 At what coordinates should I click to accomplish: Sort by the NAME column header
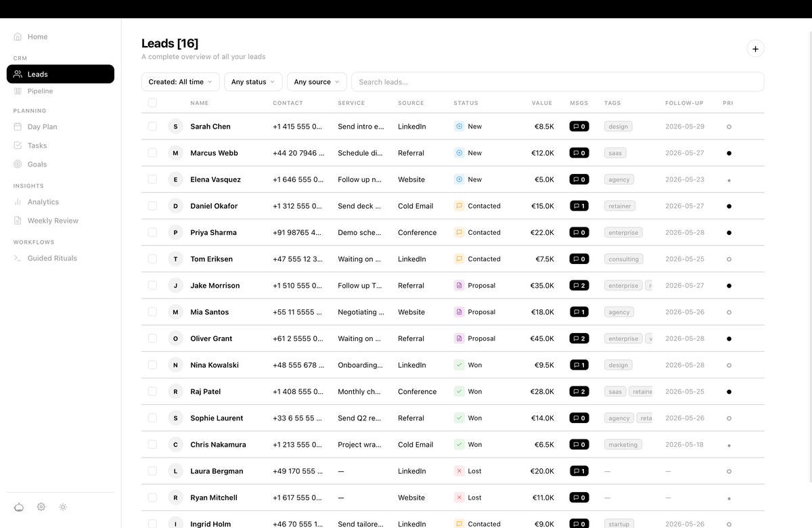pyautogui.click(x=200, y=103)
